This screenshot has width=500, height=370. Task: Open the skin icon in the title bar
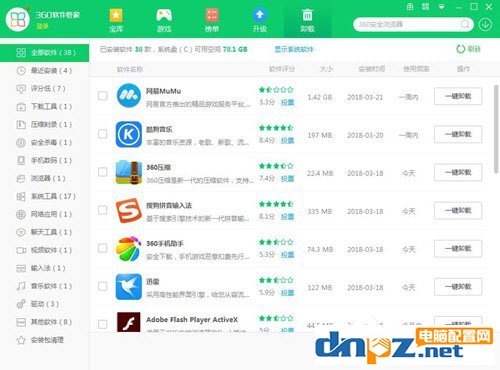click(410, 7)
